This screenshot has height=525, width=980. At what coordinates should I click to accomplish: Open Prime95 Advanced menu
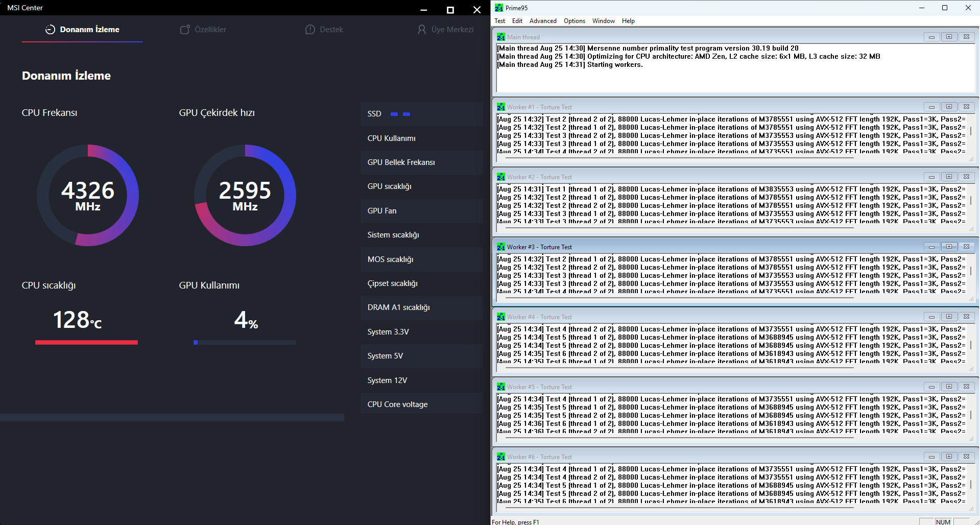[x=543, y=21]
